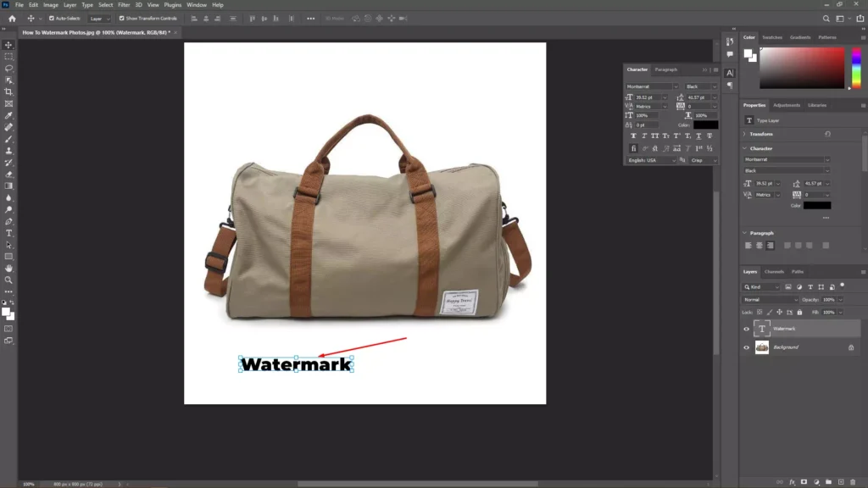Open the Window menu
The height and width of the screenshot is (488, 868).
tap(197, 5)
